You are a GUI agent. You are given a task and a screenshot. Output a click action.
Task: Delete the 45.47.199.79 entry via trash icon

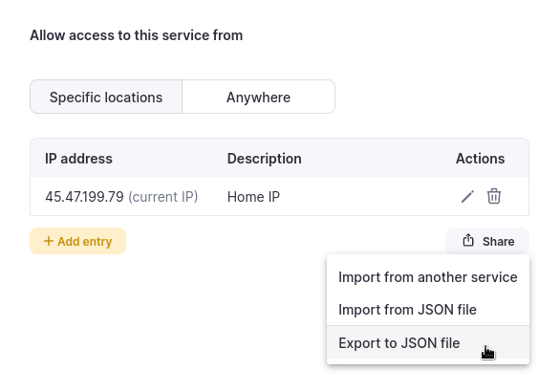(494, 196)
